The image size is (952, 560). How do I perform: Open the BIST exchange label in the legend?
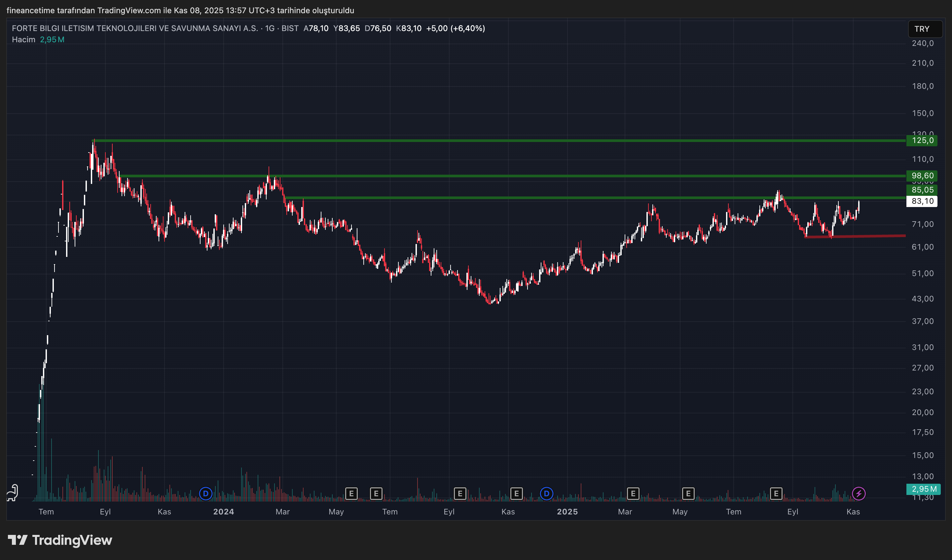(290, 28)
